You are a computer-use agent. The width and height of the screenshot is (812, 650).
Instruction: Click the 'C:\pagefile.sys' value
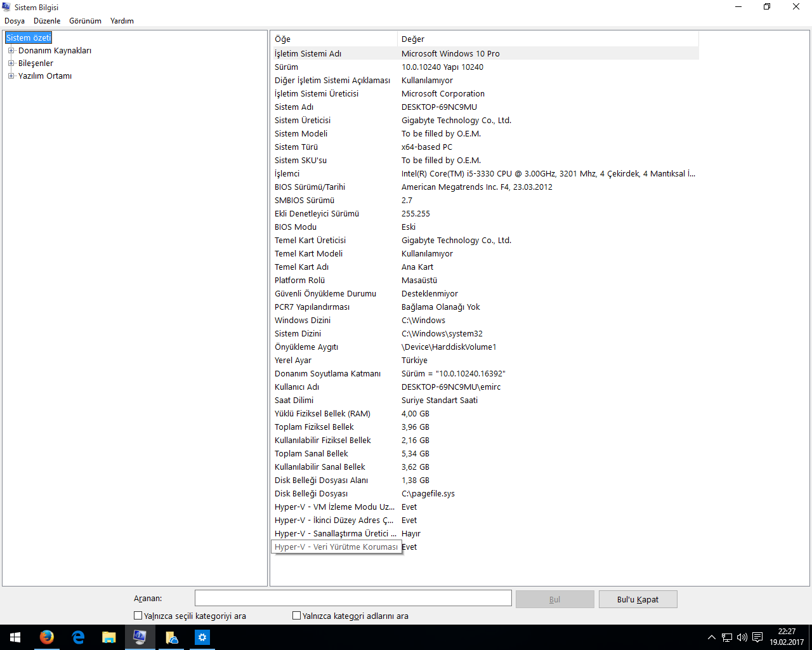pyautogui.click(x=428, y=494)
